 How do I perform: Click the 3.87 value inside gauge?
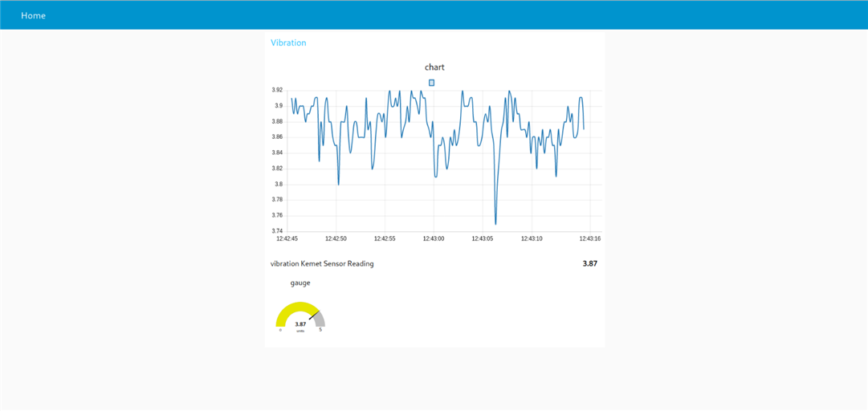point(300,324)
